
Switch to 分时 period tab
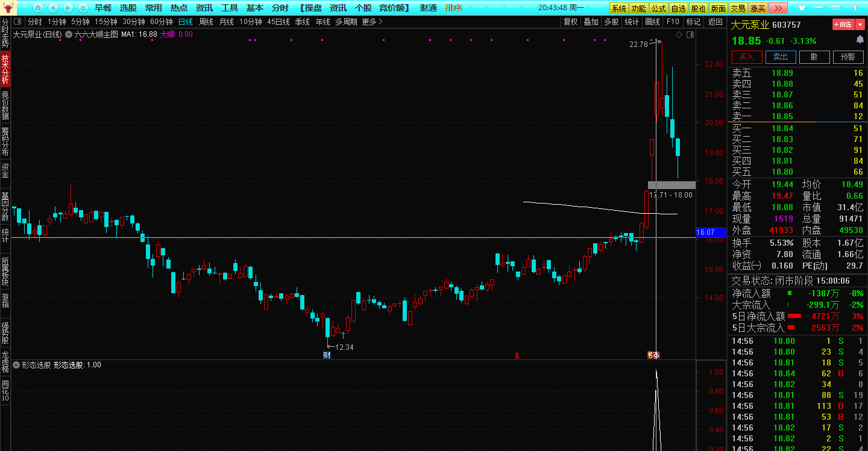point(35,22)
